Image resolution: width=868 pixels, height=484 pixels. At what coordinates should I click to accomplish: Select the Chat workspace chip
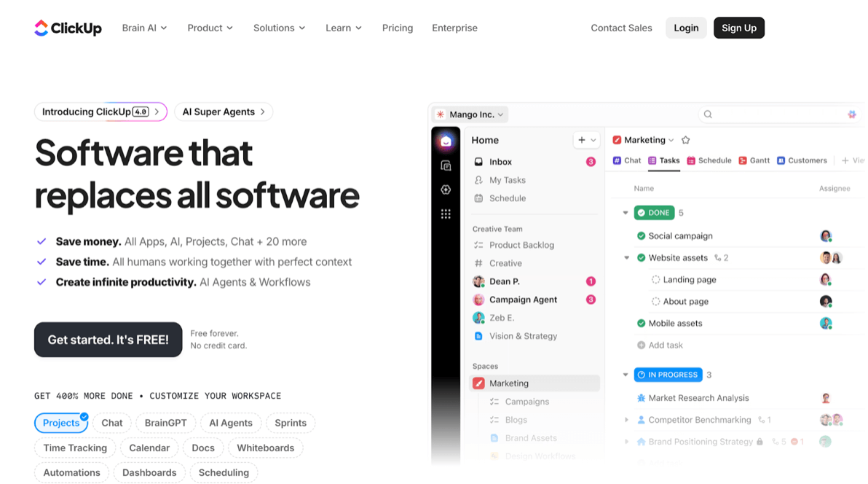112,423
